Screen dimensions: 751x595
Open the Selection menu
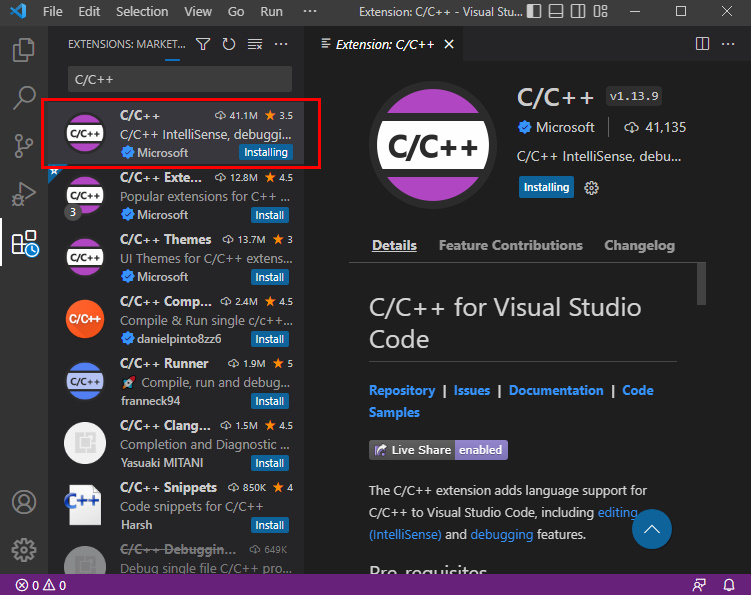click(x=142, y=12)
